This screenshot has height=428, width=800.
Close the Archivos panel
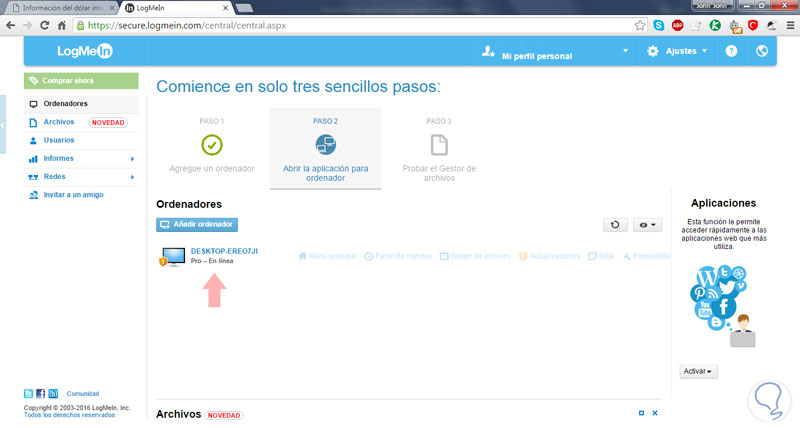click(x=655, y=413)
